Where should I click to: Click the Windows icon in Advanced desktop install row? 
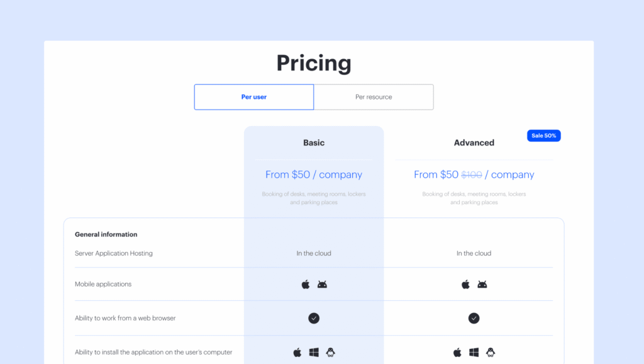474,352
